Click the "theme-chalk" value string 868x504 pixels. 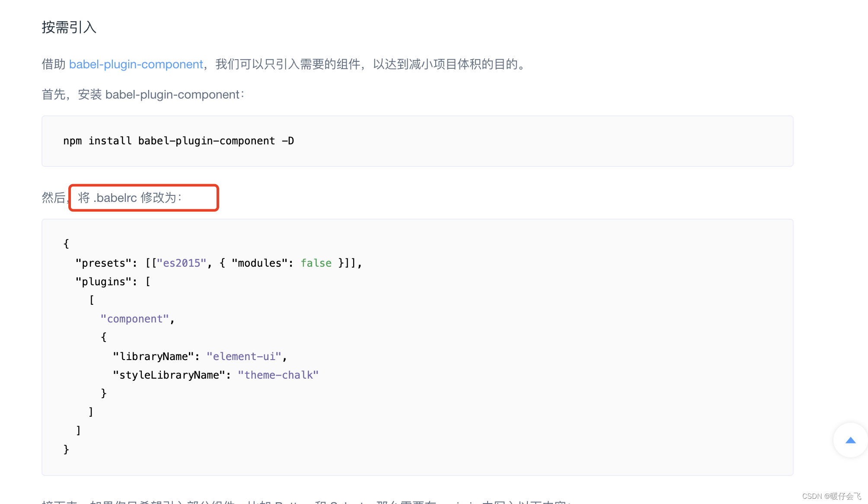(x=278, y=375)
